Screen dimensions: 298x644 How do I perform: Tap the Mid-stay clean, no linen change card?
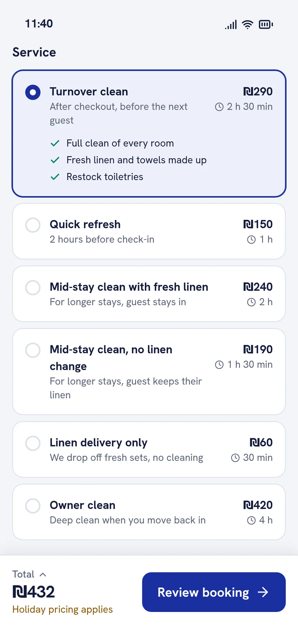pyautogui.click(x=149, y=372)
